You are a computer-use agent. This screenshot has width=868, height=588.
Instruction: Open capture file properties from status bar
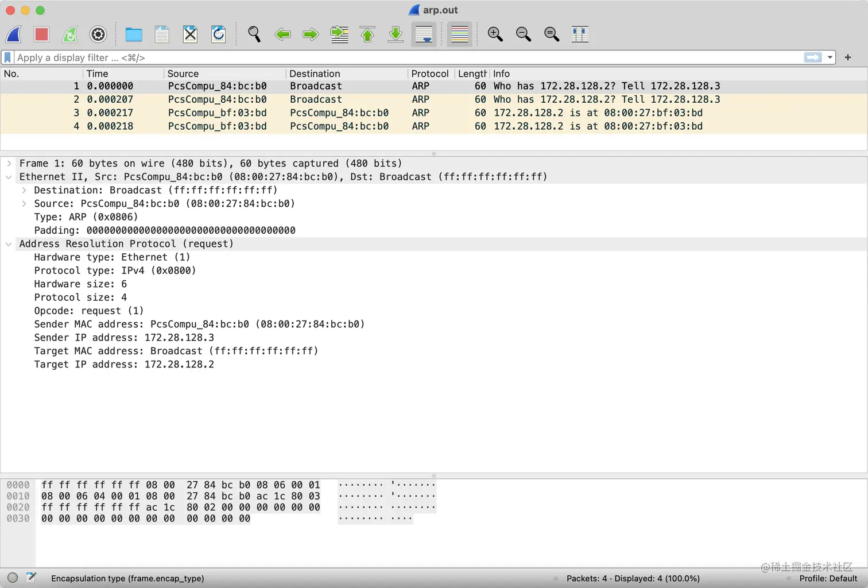[31, 578]
